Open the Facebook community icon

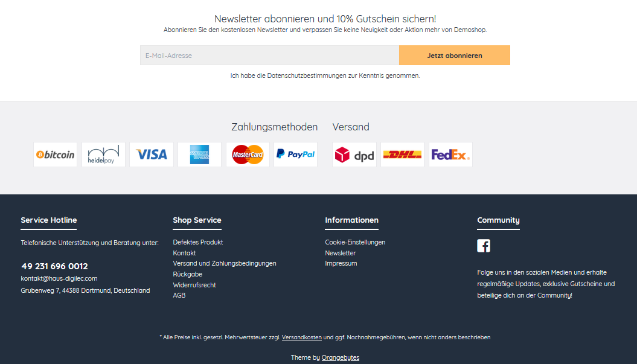484,246
